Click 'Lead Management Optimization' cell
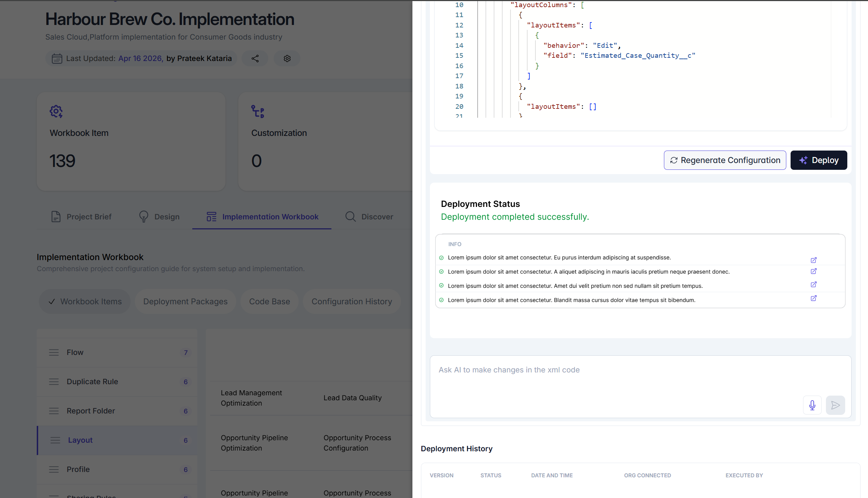The height and width of the screenshot is (498, 868). coord(251,398)
